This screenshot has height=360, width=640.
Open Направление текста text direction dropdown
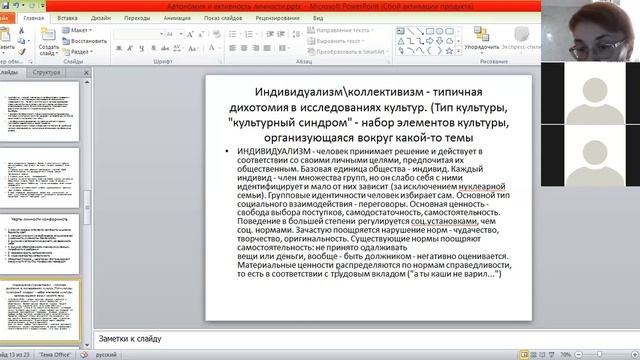(341, 30)
